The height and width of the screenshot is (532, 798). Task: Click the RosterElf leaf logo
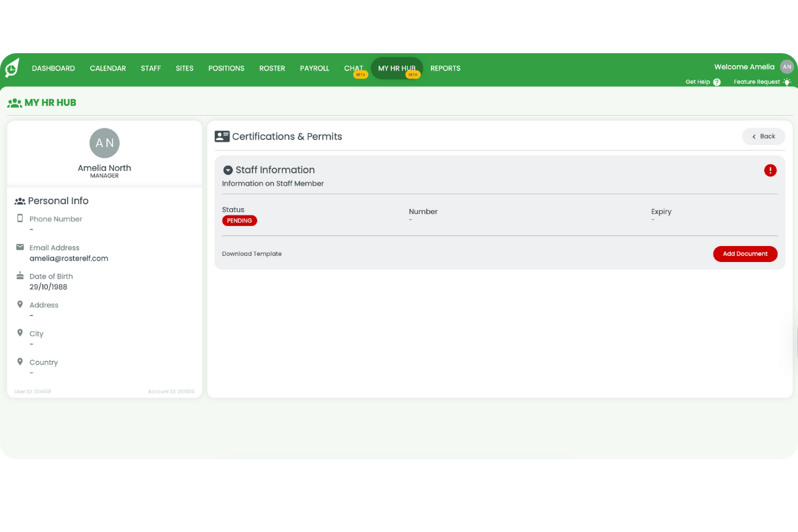pyautogui.click(x=11, y=66)
